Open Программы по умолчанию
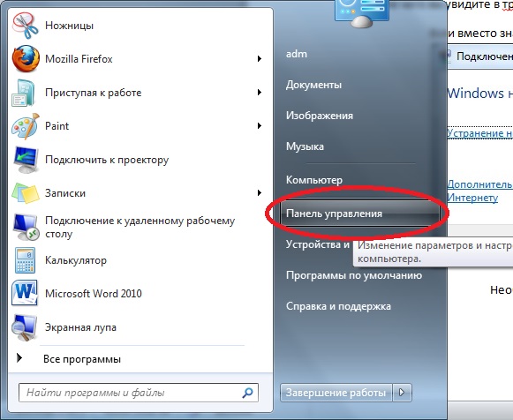513x420 pixels. [x=354, y=275]
